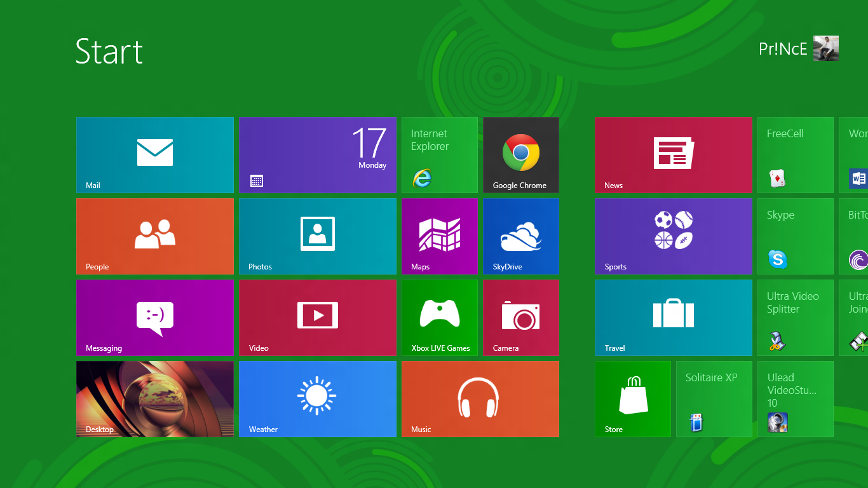
Task: Open SkyDrive
Action: point(520,236)
